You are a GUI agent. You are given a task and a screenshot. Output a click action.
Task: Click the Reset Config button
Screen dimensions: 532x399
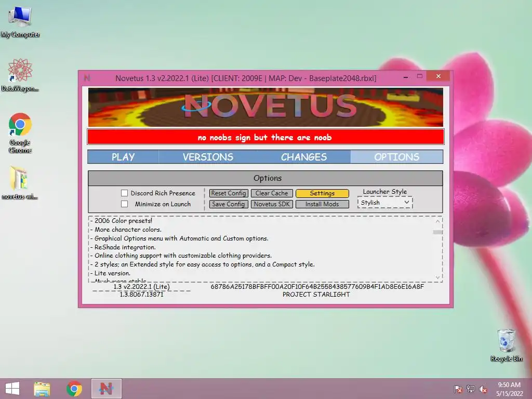pyautogui.click(x=229, y=193)
